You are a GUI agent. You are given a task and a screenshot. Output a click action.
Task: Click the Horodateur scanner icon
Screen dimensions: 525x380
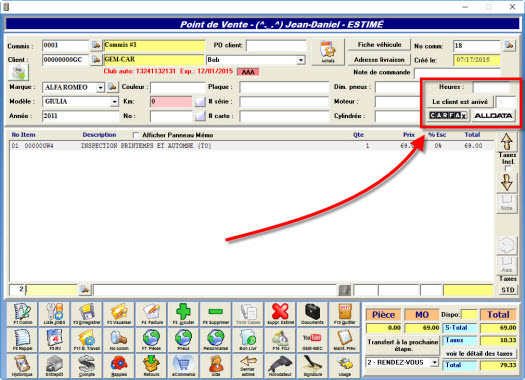pyautogui.click(x=280, y=366)
